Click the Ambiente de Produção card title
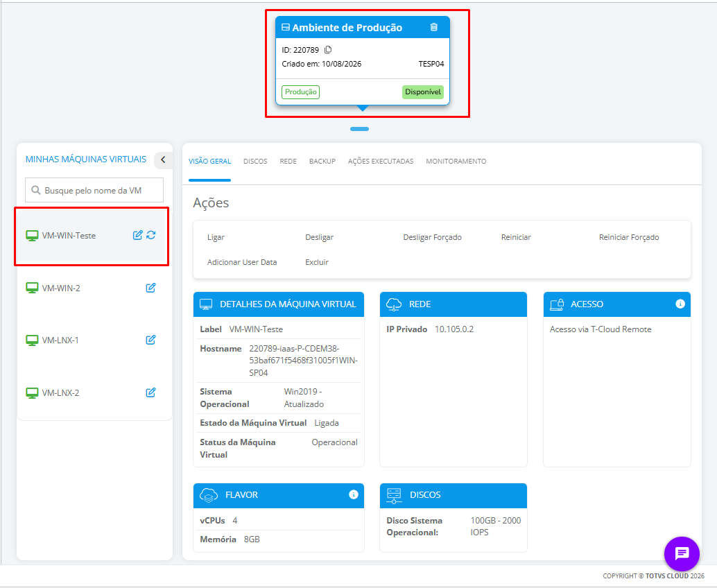Image resolution: width=717 pixels, height=588 pixels. [x=347, y=28]
